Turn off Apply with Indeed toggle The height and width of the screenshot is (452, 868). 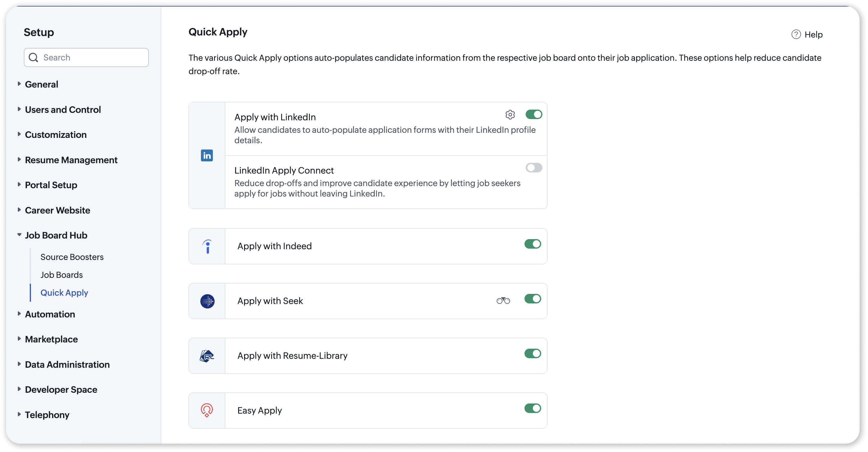[x=533, y=244]
